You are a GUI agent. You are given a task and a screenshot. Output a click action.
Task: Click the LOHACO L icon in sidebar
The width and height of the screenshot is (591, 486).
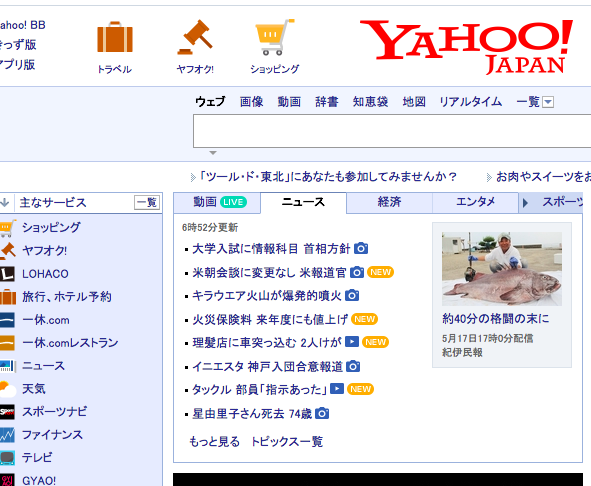(x=7, y=274)
